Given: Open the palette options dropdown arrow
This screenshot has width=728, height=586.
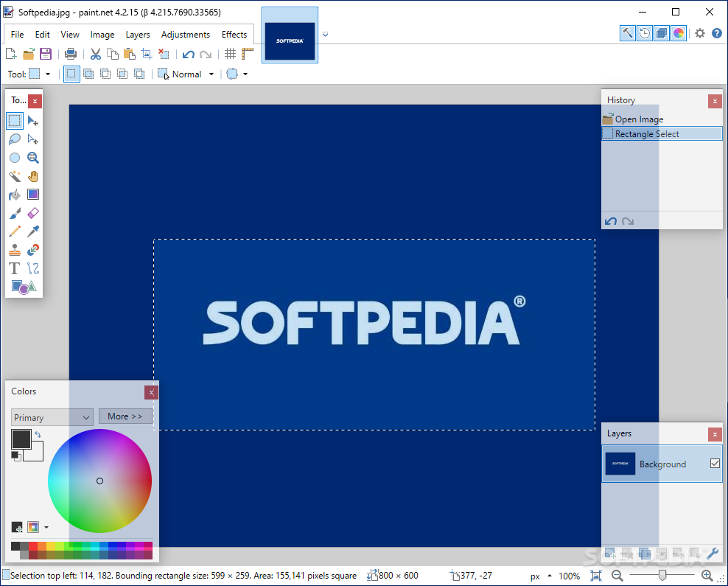Looking at the screenshot, I should [46, 528].
